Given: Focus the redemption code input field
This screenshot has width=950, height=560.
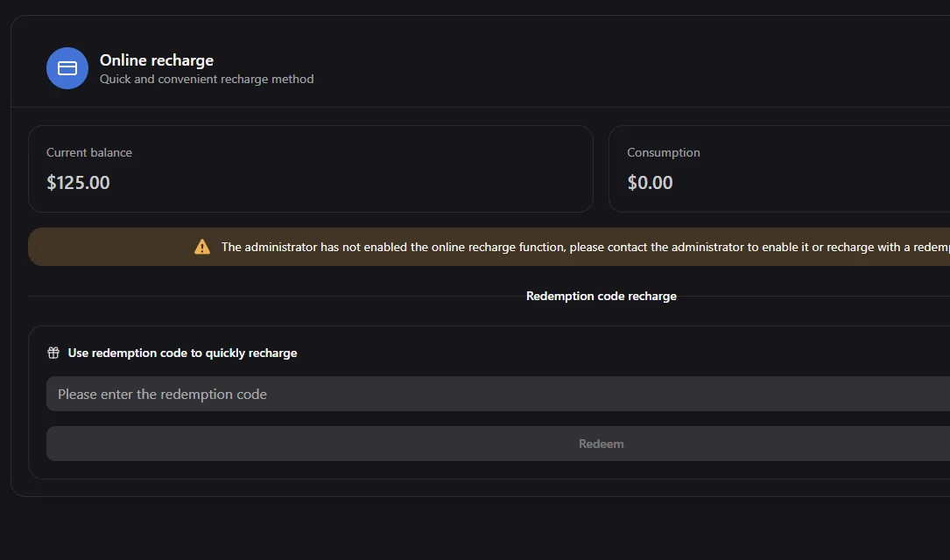Looking at the screenshot, I should (498, 394).
